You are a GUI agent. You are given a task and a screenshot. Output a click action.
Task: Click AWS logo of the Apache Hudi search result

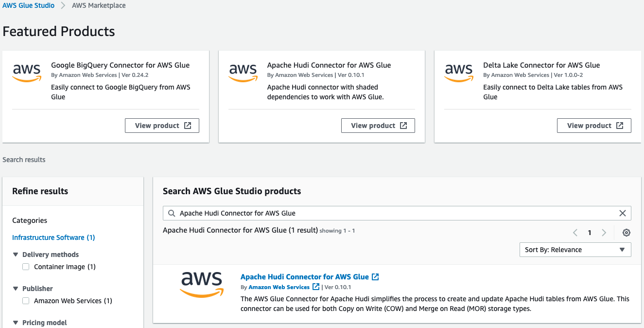point(202,284)
